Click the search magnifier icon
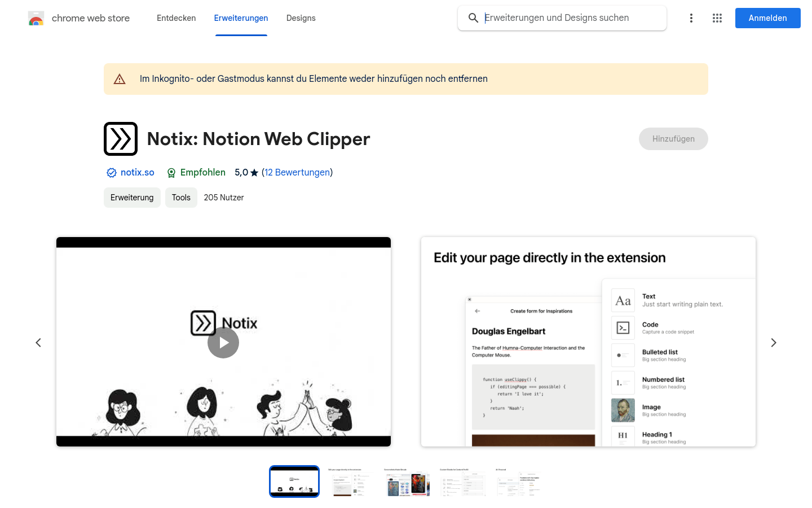Screen dimensions: 812x508 tap(474, 18)
